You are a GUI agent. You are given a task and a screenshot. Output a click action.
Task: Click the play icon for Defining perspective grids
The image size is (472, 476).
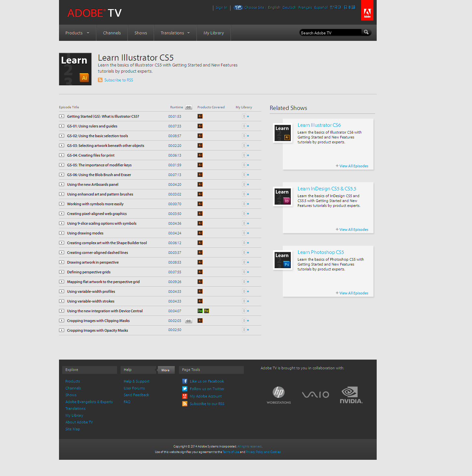point(62,272)
